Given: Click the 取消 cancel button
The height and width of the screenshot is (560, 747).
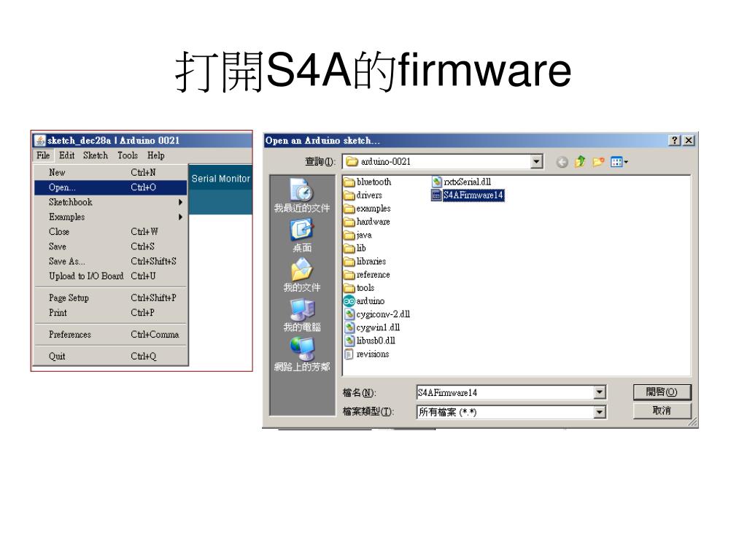Looking at the screenshot, I should point(662,411).
